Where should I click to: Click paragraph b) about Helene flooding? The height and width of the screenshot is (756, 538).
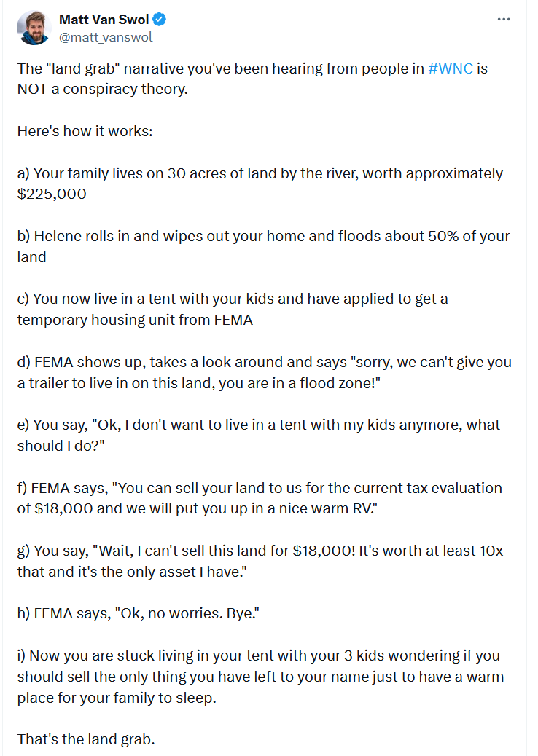pyautogui.click(x=263, y=237)
